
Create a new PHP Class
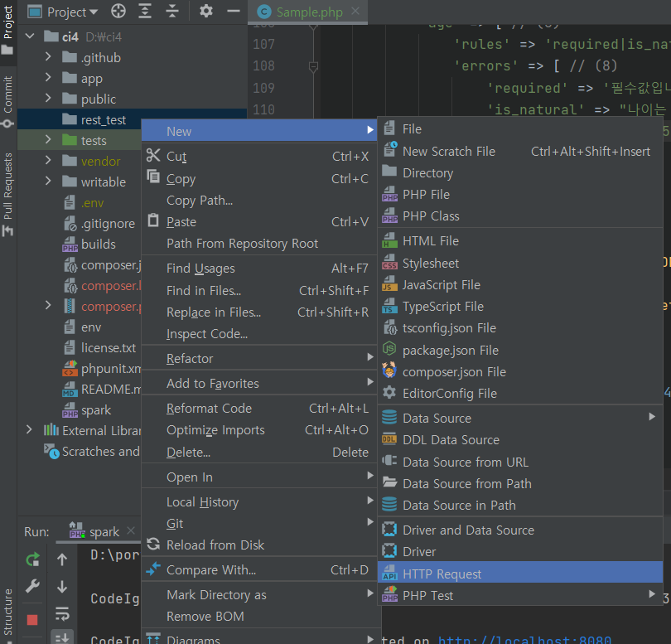pyautogui.click(x=520, y=216)
